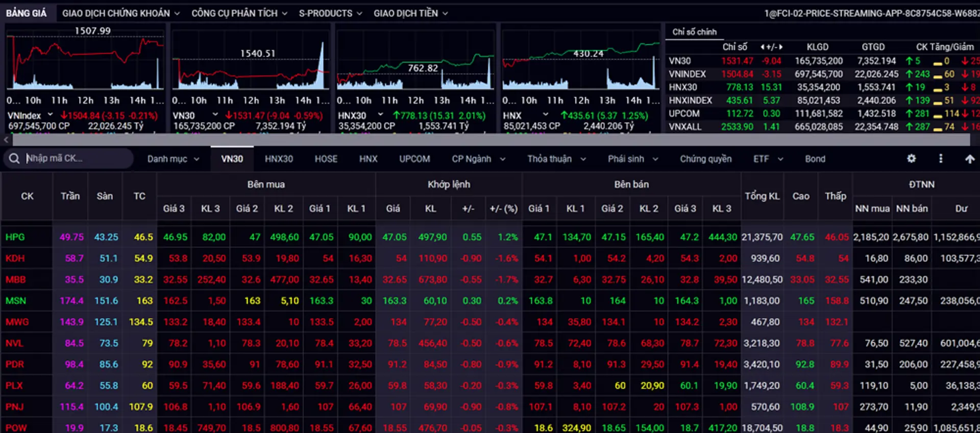980x433 pixels.
Task: Click the KLGD column header
Action: (x=817, y=47)
